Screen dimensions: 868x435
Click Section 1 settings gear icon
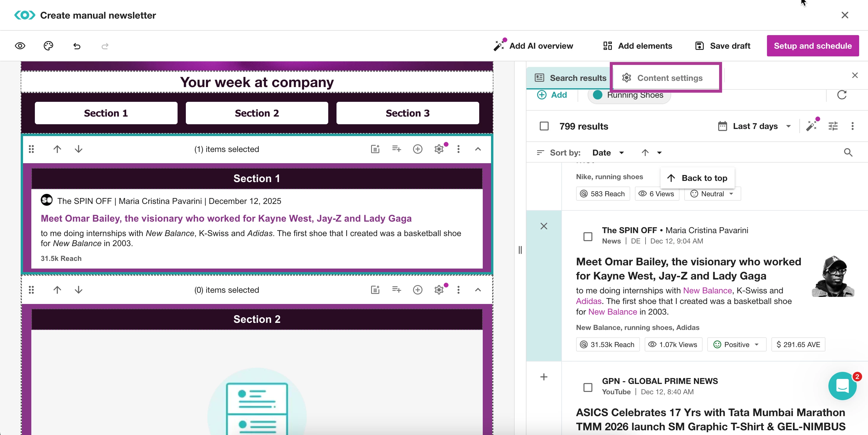(439, 149)
